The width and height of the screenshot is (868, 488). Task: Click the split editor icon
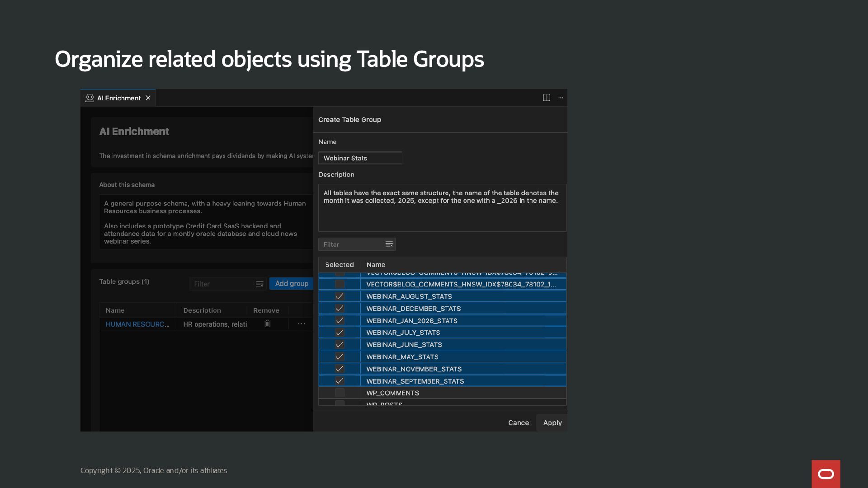(x=546, y=98)
